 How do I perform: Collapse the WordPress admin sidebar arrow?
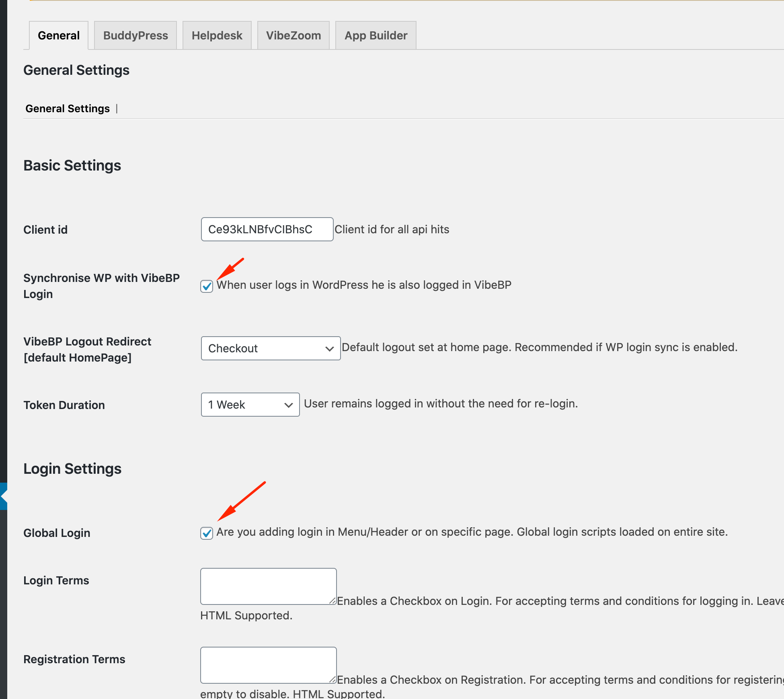(x=4, y=496)
